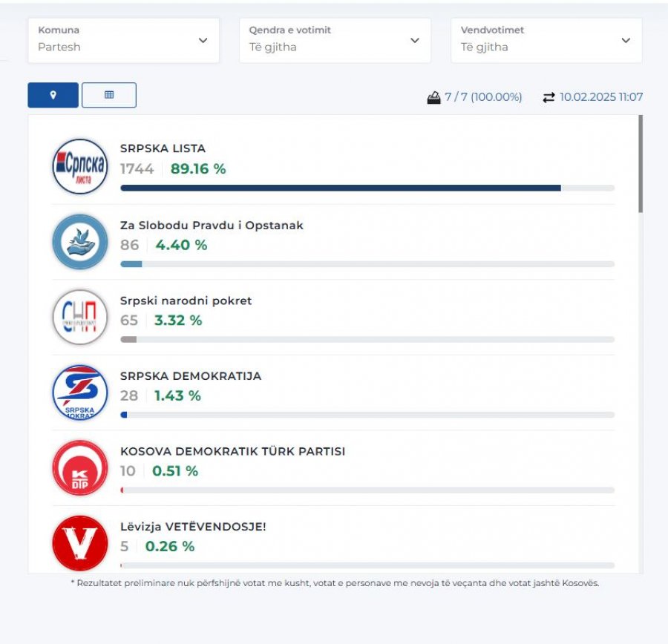Switch to table grid view button

pos(109,95)
